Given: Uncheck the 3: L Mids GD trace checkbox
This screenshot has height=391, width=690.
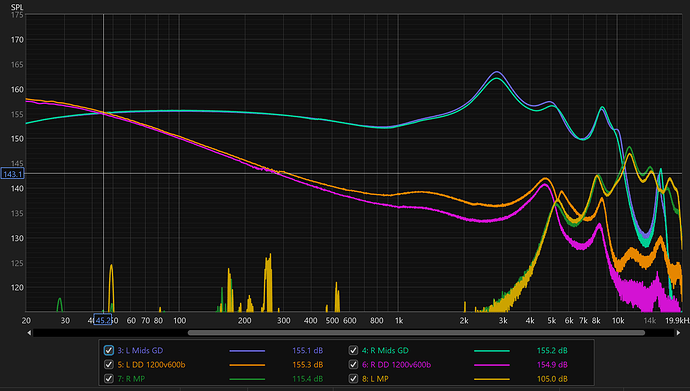Looking at the screenshot, I should pyautogui.click(x=109, y=351).
